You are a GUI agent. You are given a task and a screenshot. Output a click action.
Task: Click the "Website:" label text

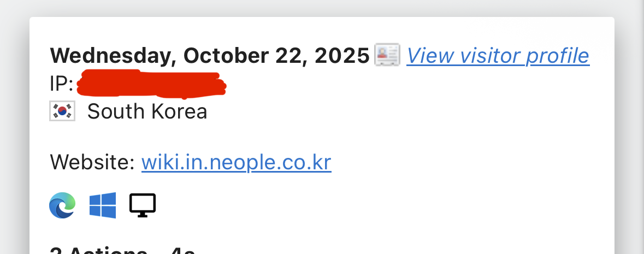point(92,162)
